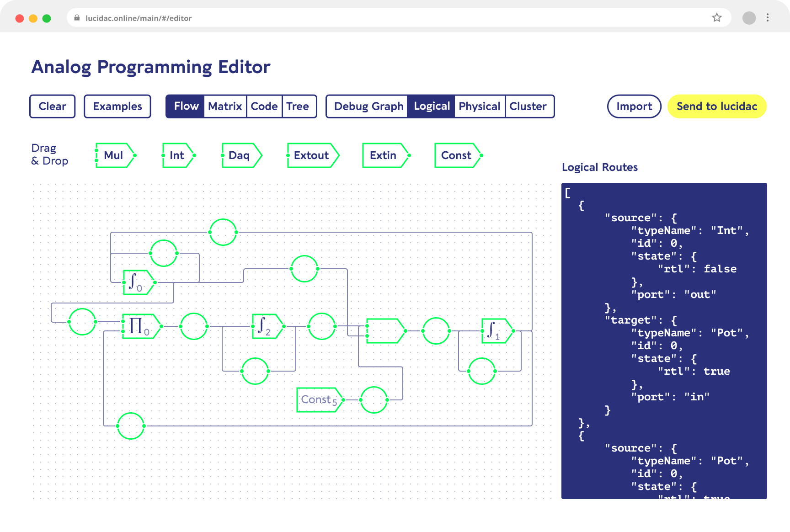This screenshot has width=790, height=532.
Task: Bookmark page with the star icon
Action: (717, 18)
